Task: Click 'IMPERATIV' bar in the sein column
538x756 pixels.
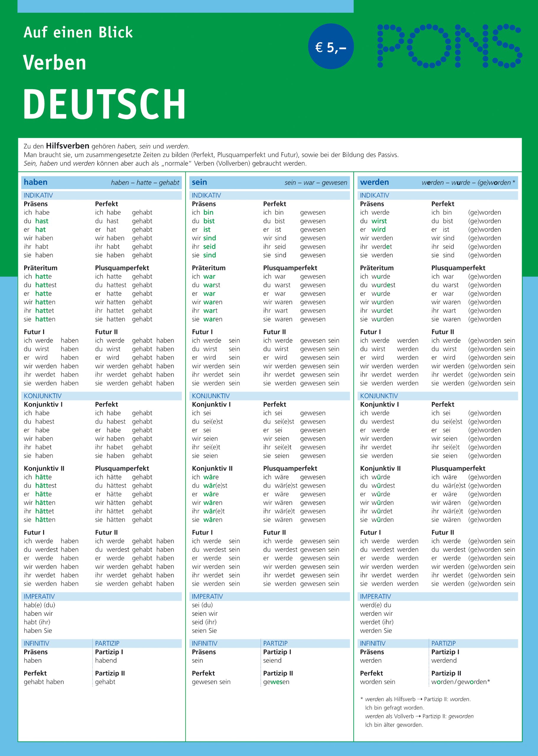Action: [270, 597]
